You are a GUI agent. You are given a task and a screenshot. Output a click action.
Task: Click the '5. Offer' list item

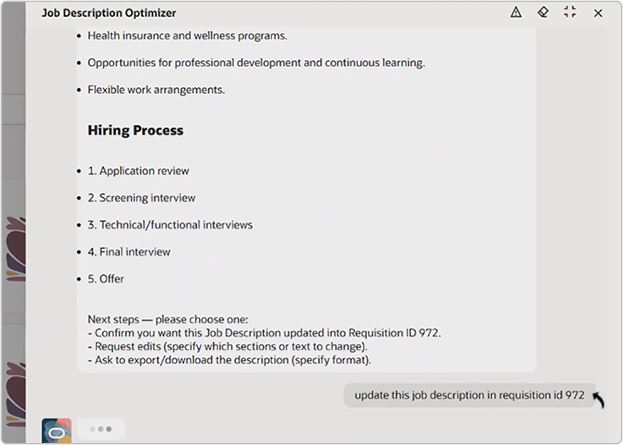pos(106,279)
